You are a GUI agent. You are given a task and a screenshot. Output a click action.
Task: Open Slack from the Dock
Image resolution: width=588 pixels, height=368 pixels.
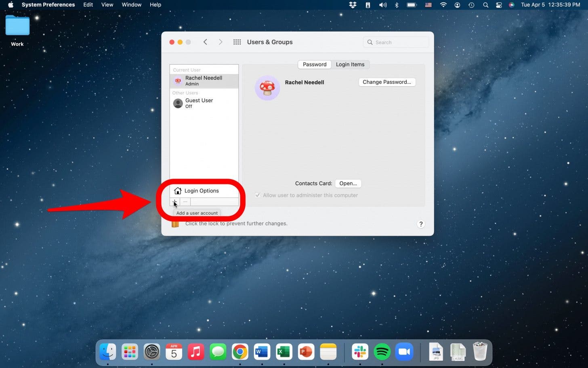click(359, 352)
